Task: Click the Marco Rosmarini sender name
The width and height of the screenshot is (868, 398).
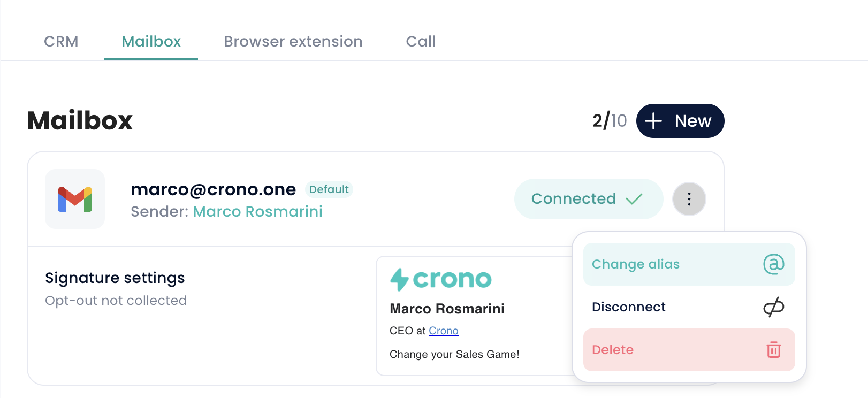Action: 257,212
